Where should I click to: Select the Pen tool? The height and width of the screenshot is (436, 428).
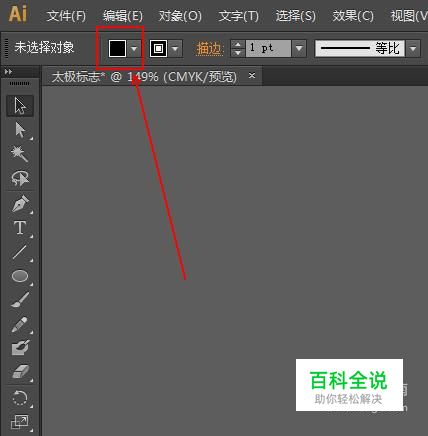coord(20,203)
